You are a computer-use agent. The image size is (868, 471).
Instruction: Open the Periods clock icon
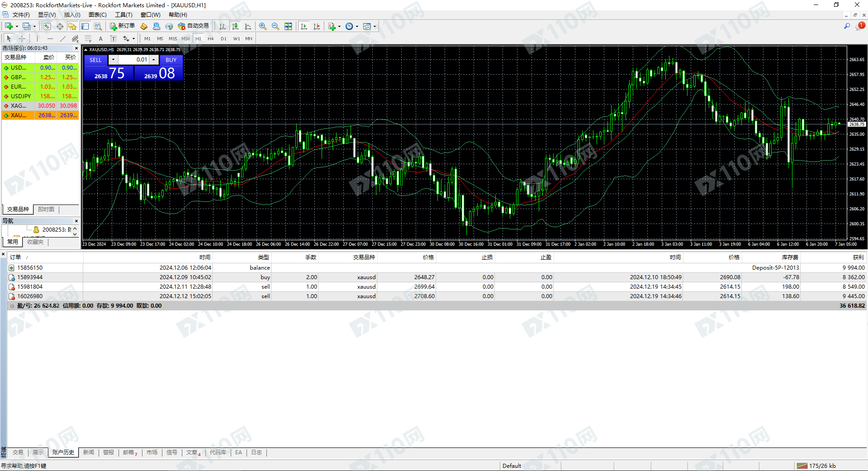point(349,26)
